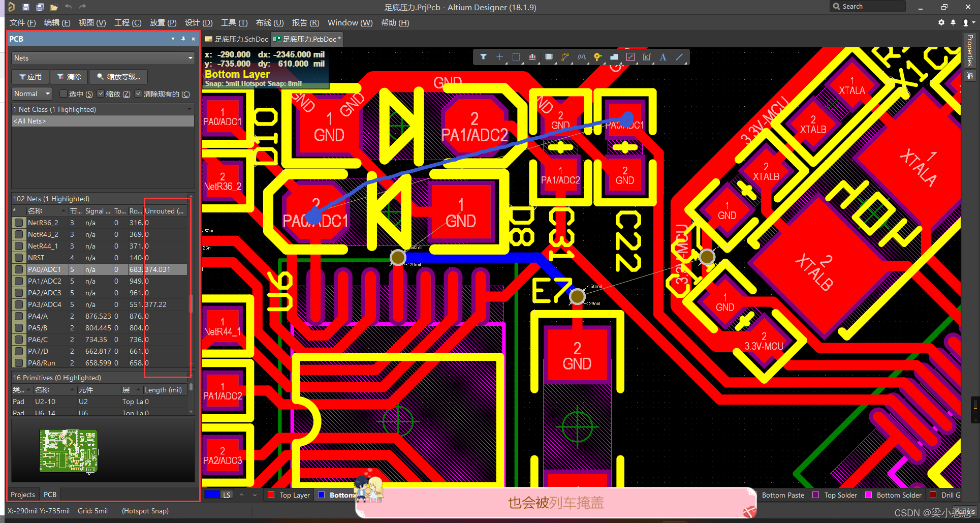Pin the PCB panel
Image resolution: width=980 pixels, height=523 pixels.
pyautogui.click(x=183, y=39)
